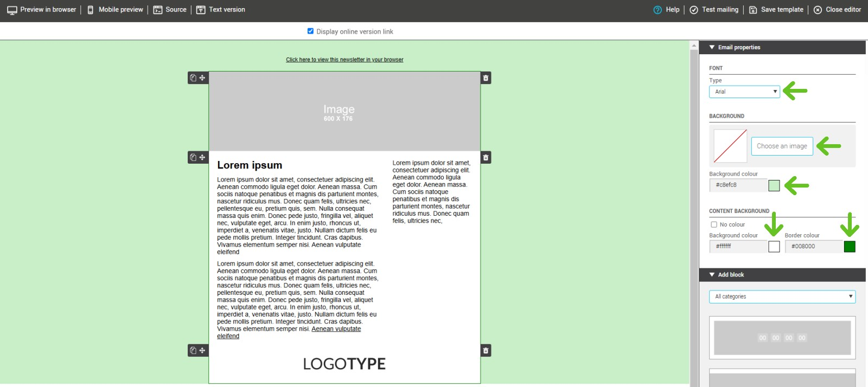Click the background colour hex field #c8efc8
This screenshot has width=868, height=387.
[x=738, y=185]
